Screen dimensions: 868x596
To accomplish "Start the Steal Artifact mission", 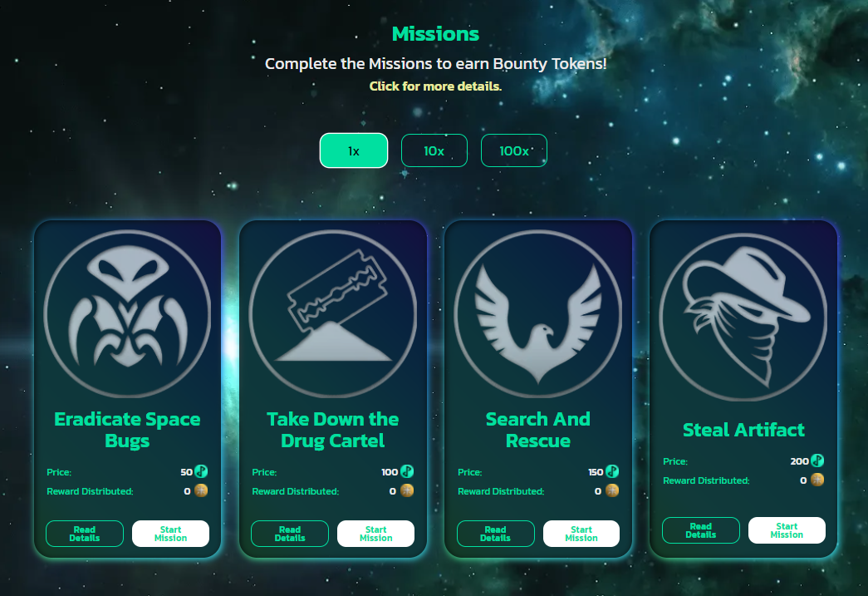I will coord(787,530).
